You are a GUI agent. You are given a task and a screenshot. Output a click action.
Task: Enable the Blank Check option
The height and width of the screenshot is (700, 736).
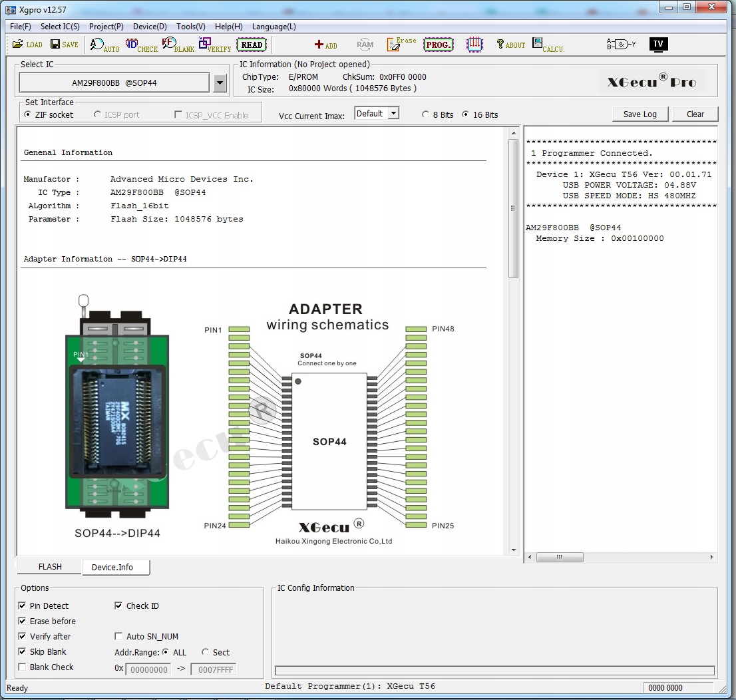click(22, 667)
